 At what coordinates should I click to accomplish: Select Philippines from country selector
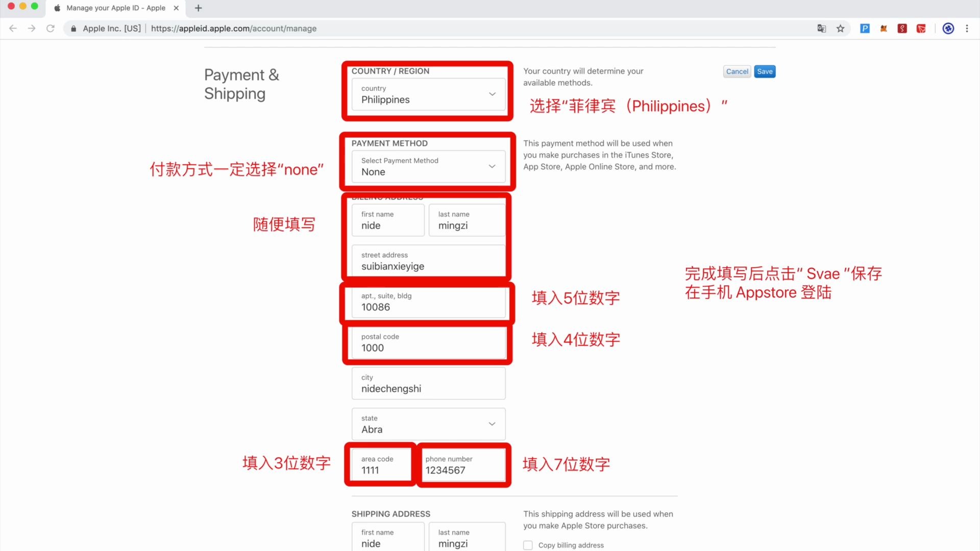tap(427, 94)
